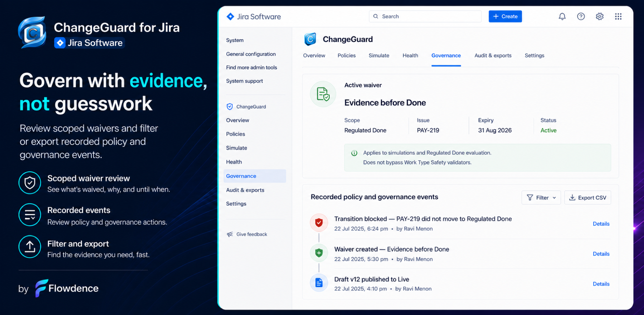Click the green shield Waiver created event icon
Screen dimensions: 644x315
pos(319,253)
